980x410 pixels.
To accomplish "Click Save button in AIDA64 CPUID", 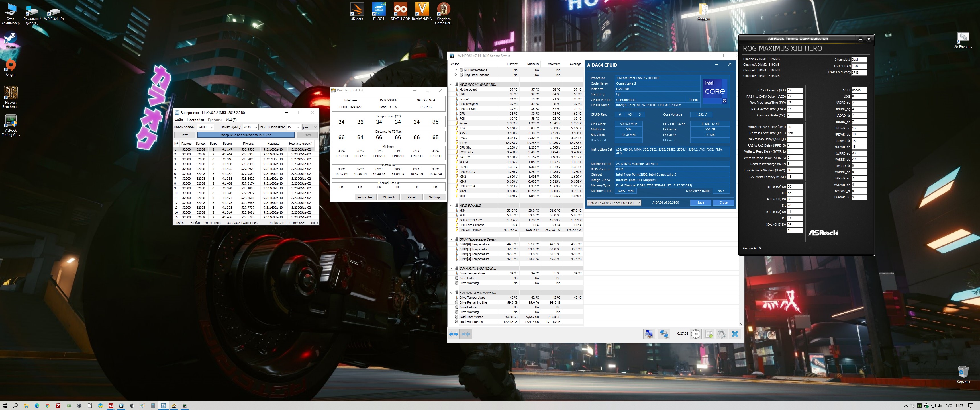I will 700,203.
